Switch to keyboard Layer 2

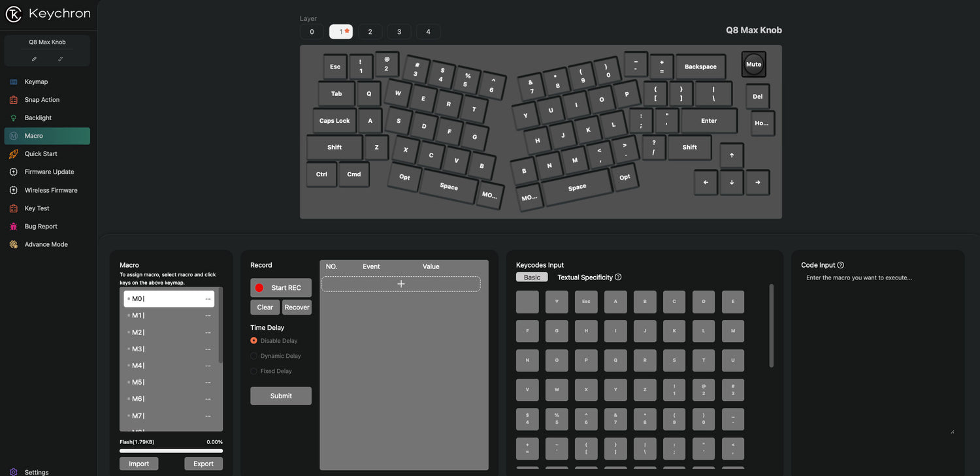pos(370,32)
